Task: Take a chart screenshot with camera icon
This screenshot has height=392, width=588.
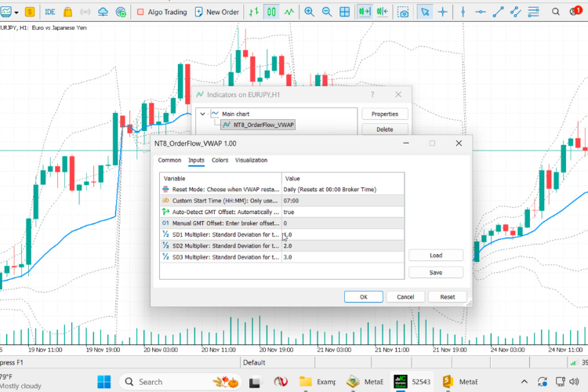Action: coord(403,13)
